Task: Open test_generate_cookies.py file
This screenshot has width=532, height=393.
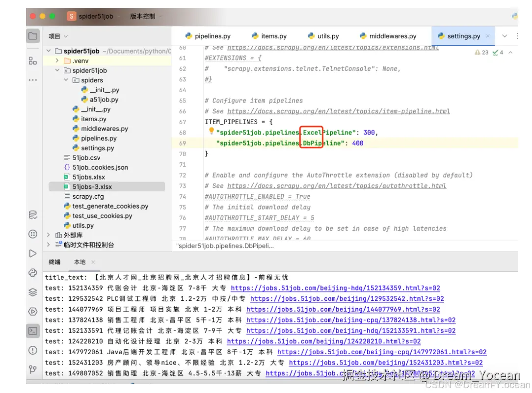Action: (x=106, y=206)
